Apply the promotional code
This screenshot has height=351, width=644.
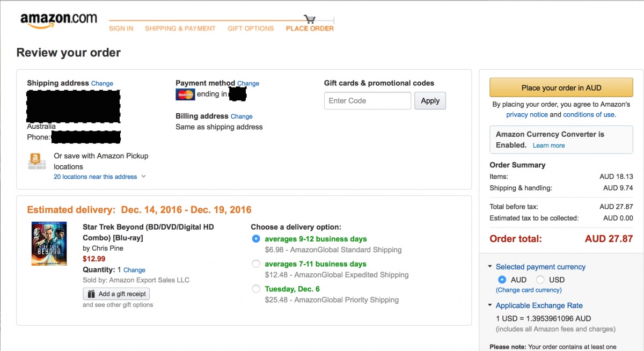430,101
